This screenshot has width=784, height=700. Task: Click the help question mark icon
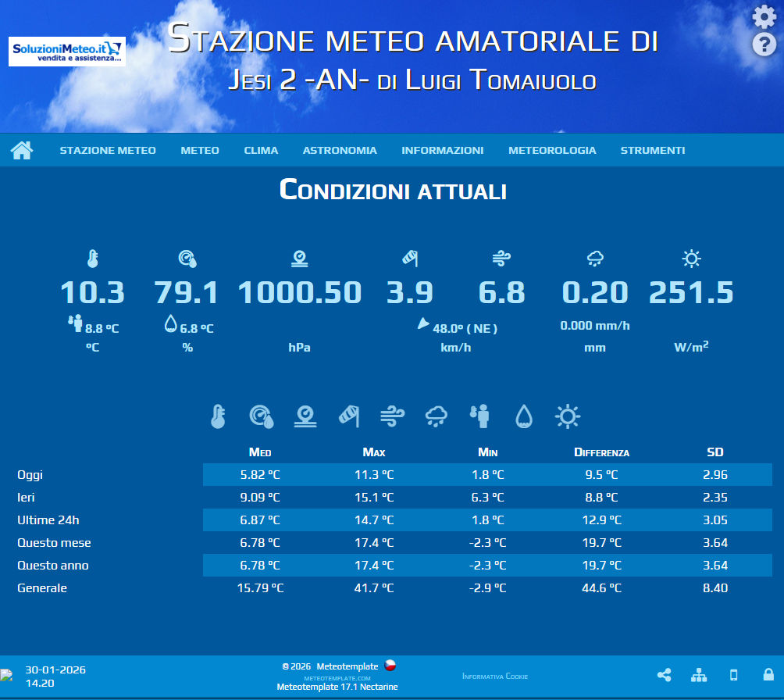[x=764, y=45]
